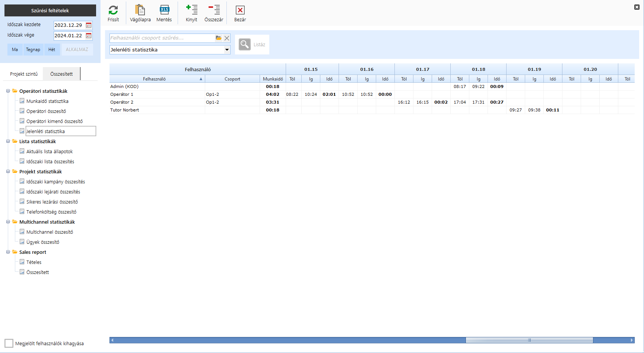Close report with Bezár icon

240,10
